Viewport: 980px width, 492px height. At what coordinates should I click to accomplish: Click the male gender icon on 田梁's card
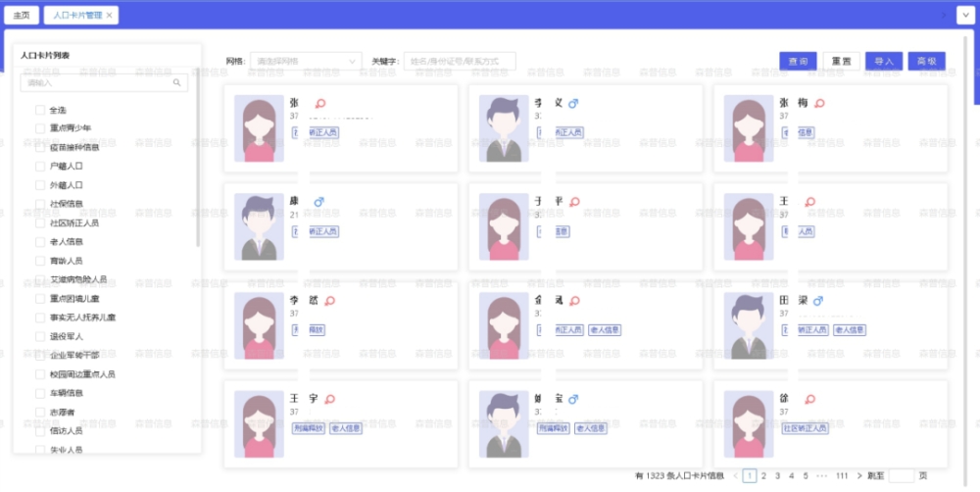818,301
